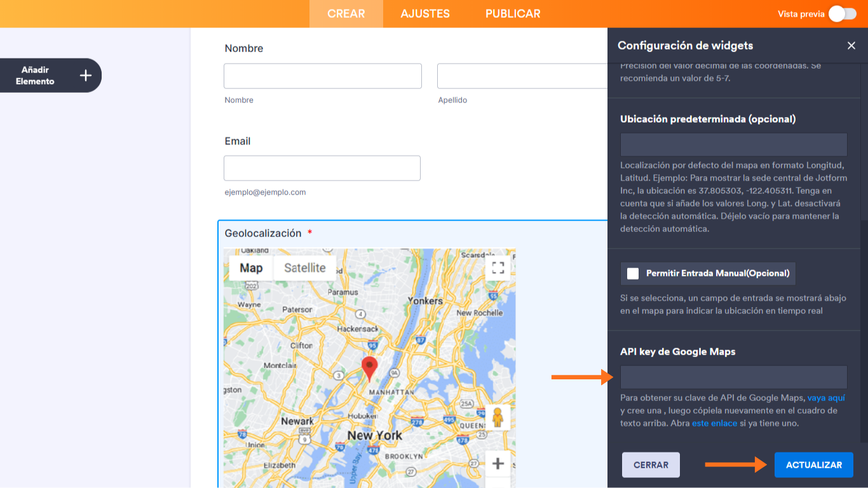This screenshot has width=868, height=488.
Task: Click the red location marker on the map
Action: pyautogui.click(x=369, y=367)
